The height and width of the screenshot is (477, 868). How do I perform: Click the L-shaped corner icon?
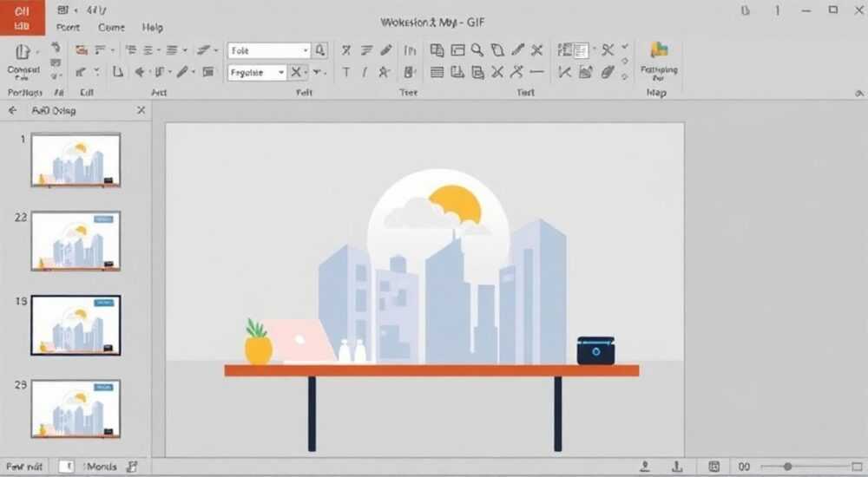(x=118, y=72)
